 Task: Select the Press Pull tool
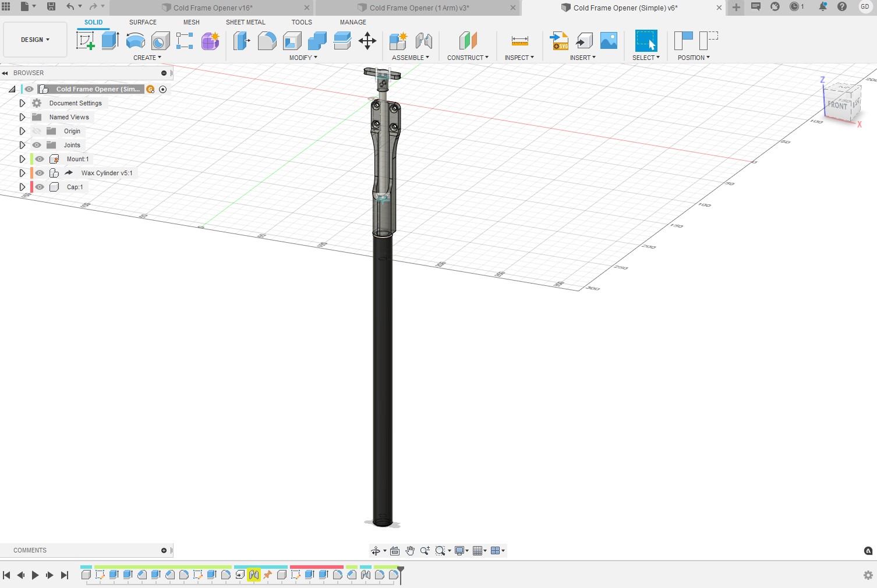tap(242, 41)
